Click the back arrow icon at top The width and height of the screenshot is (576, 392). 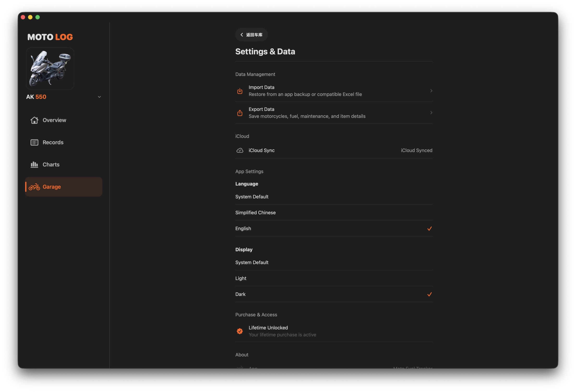tap(242, 35)
